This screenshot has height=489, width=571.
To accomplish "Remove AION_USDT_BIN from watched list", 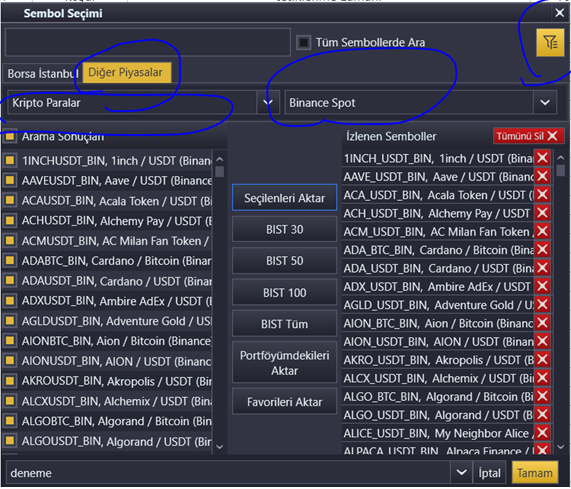I will (x=542, y=341).
